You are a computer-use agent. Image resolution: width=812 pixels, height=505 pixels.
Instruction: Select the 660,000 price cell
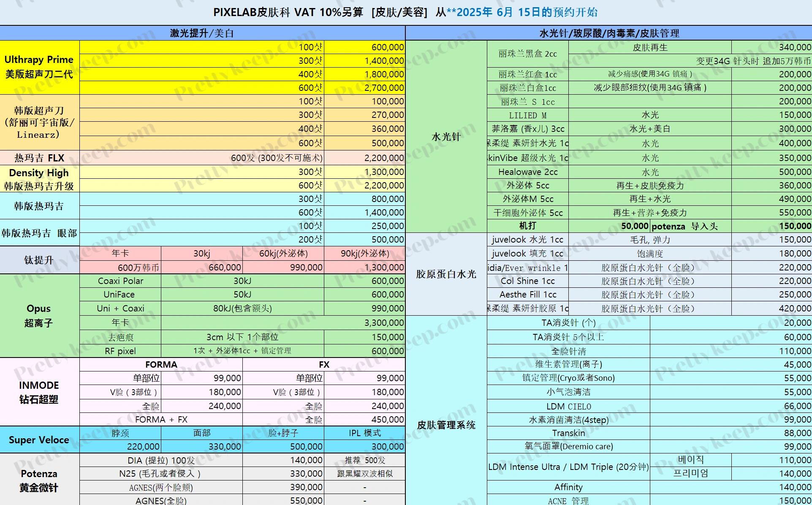point(202,267)
